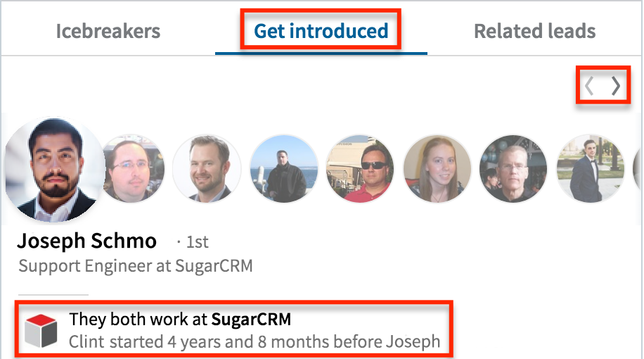This screenshot has width=644, height=359.
Task: Select avatar of man in dark suit outdoors
Action: 589,169
